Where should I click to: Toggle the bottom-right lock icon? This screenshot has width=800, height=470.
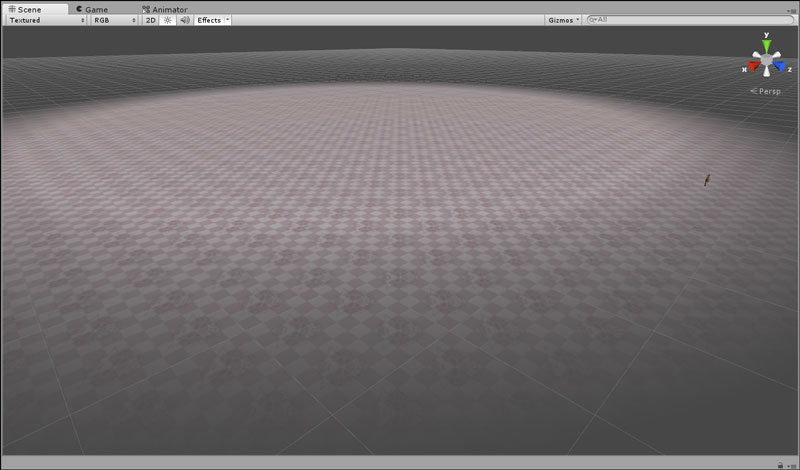tap(780, 465)
